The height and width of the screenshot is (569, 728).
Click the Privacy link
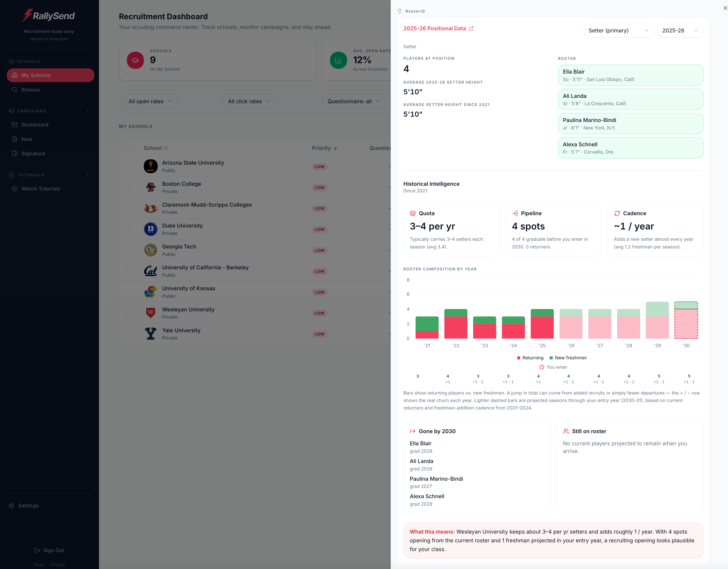tap(58, 565)
